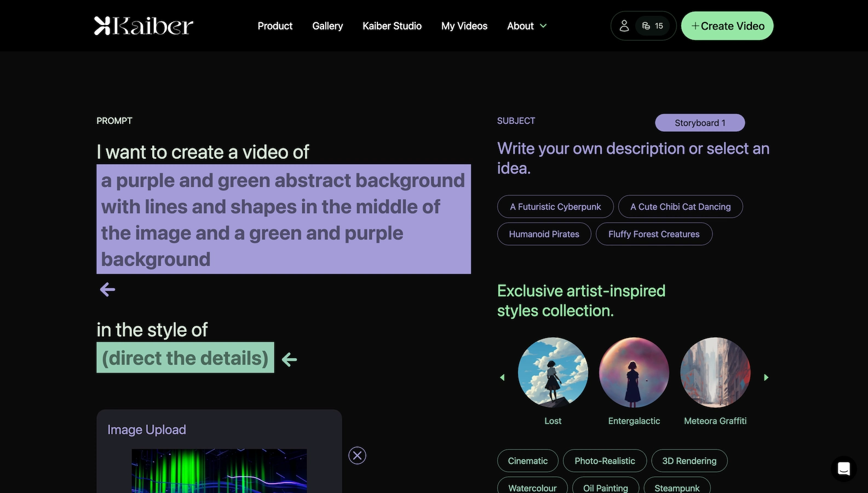The width and height of the screenshot is (868, 493).
Task: Remove the uploaded image with X icon
Action: 357,455
